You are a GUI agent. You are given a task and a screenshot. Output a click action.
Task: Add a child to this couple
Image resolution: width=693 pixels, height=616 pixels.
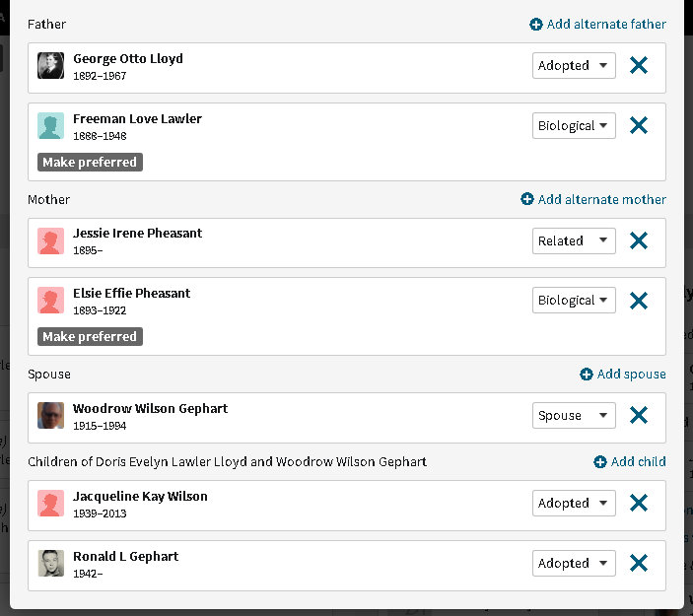click(630, 461)
